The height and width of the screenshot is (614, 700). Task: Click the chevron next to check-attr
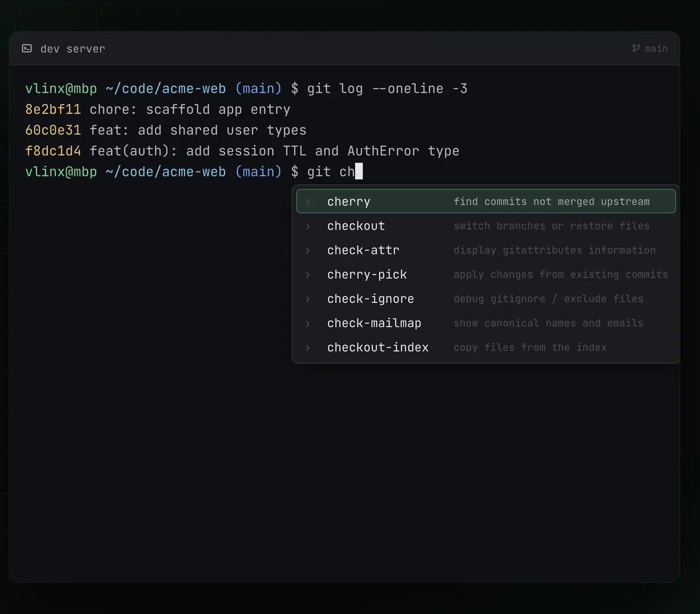click(308, 251)
